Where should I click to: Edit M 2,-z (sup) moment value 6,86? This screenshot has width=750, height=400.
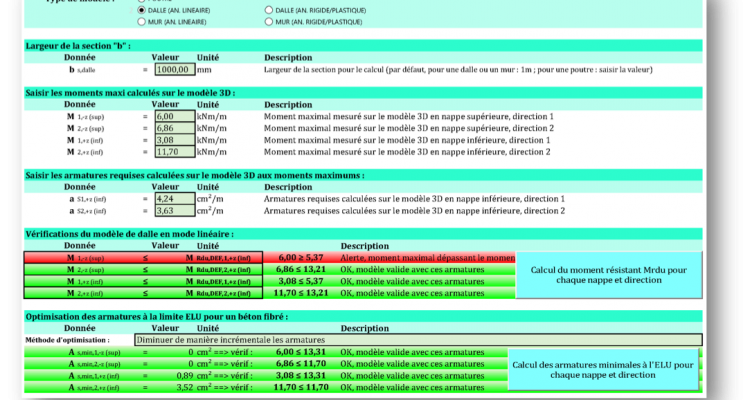pos(175,128)
